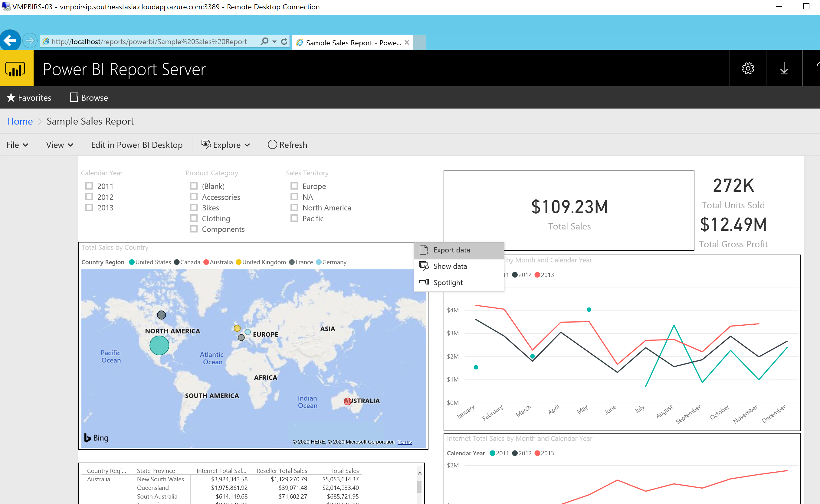Viewport: 820px width, 504px height.
Task: Click the browser address URL field
Action: (x=149, y=41)
